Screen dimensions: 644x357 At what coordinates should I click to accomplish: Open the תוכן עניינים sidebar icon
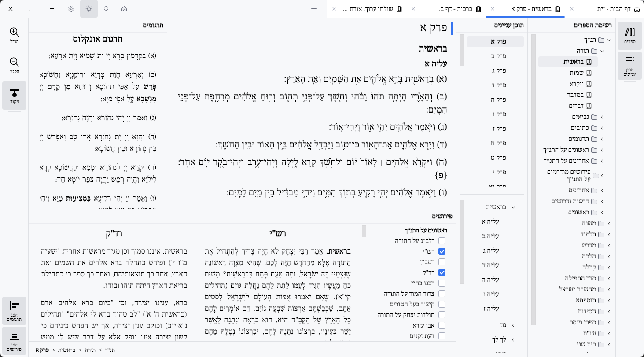click(x=629, y=64)
